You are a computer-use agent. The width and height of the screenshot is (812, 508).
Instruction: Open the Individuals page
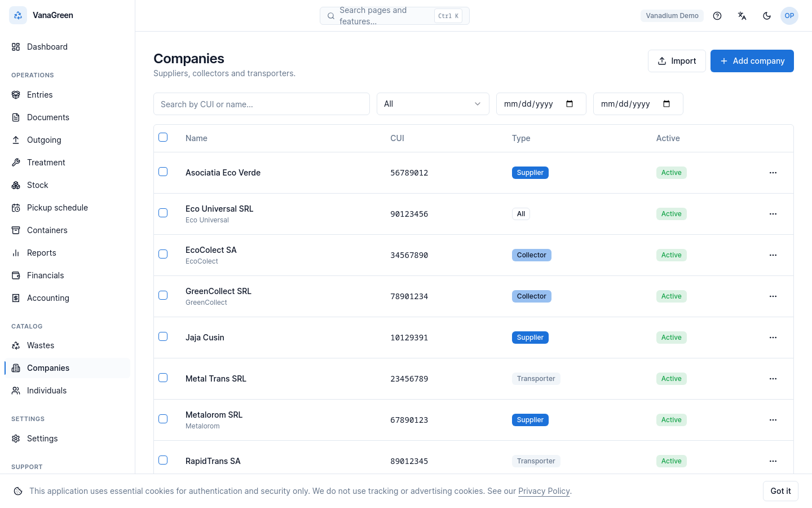click(x=67, y=391)
